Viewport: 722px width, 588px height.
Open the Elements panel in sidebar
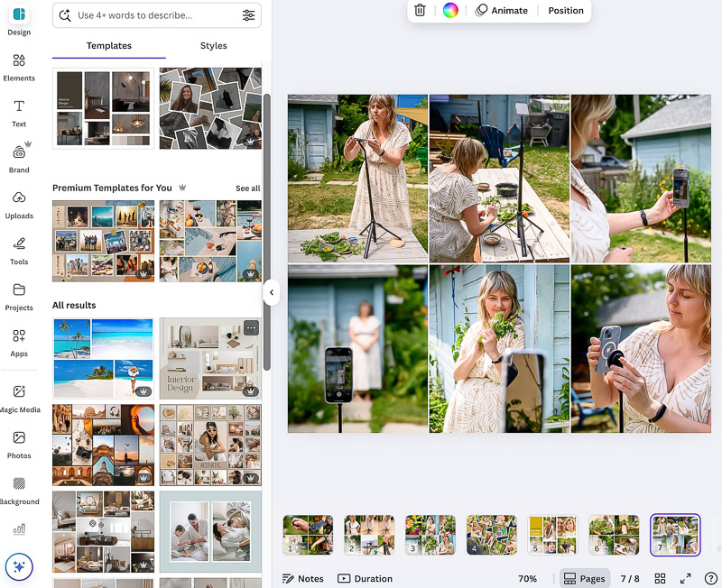[x=19, y=66]
